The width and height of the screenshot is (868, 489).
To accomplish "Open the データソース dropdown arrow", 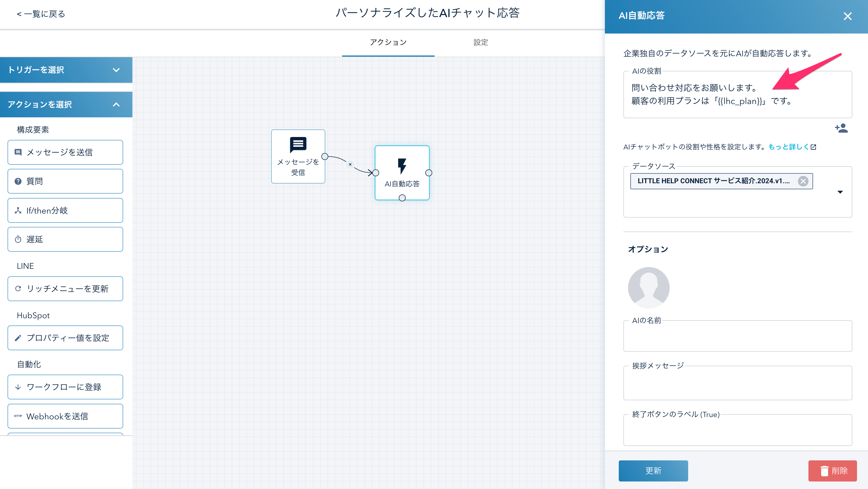I will tap(840, 192).
